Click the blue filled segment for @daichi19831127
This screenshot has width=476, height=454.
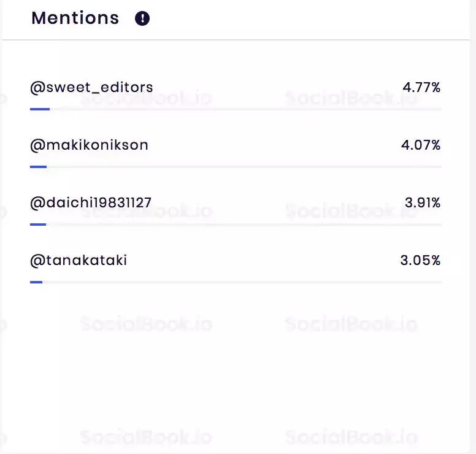point(37,225)
